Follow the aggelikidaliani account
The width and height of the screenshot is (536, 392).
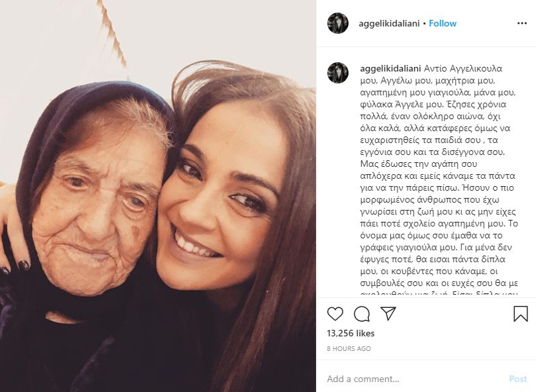pyautogui.click(x=443, y=23)
